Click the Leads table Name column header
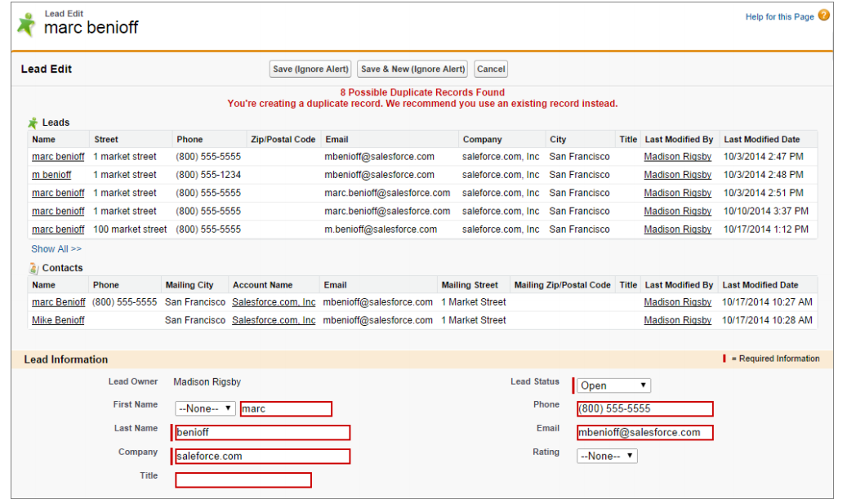The height and width of the screenshot is (504, 847). pyautogui.click(x=44, y=140)
